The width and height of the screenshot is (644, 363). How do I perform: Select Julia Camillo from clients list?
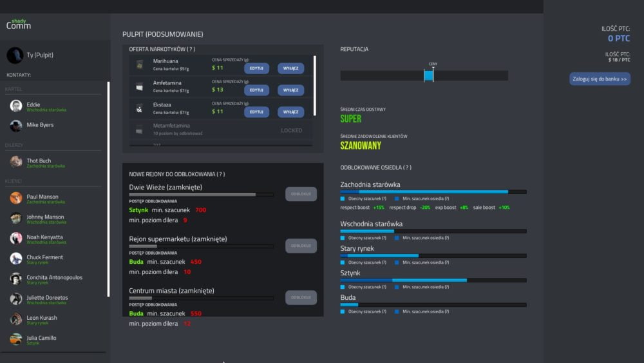point(41,339)
